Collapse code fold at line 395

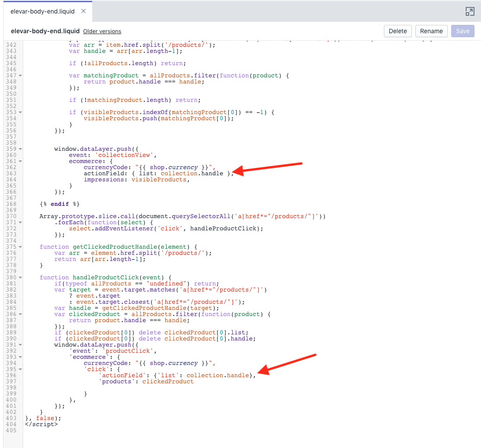[x=20, y=369]
